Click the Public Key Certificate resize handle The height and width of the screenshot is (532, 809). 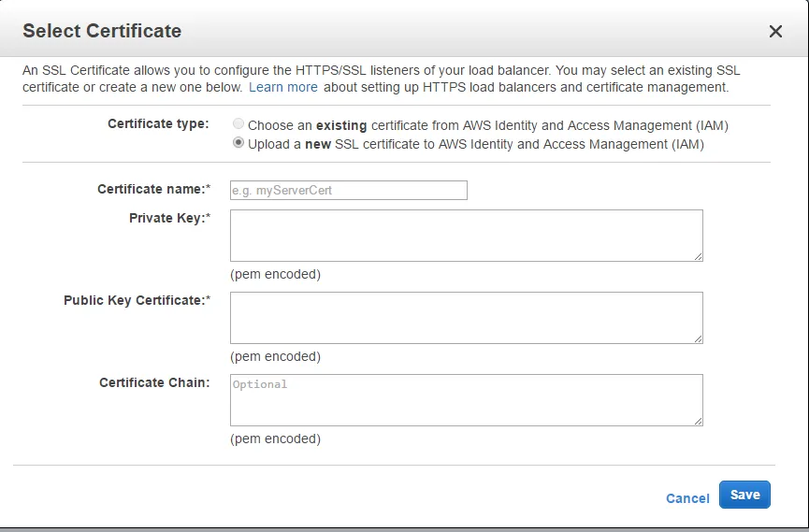click(x=698, y=338)
